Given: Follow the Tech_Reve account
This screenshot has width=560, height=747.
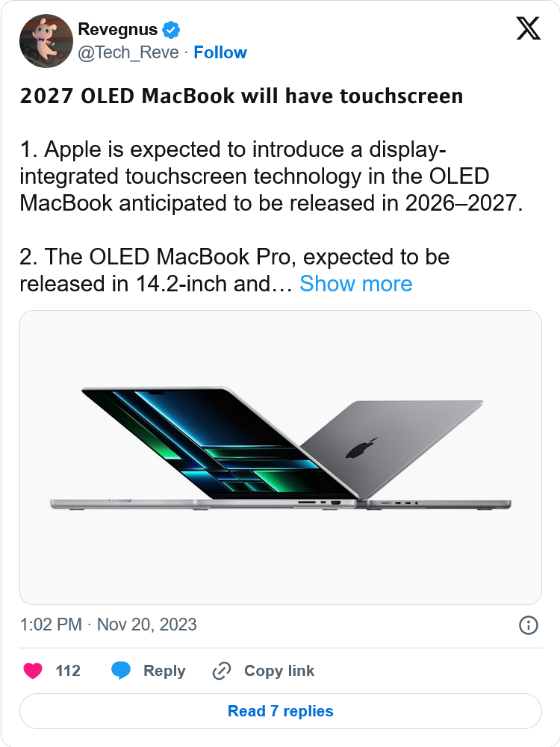Looking at the screenshot, I should pyautogui.click(x=220, y=52).
